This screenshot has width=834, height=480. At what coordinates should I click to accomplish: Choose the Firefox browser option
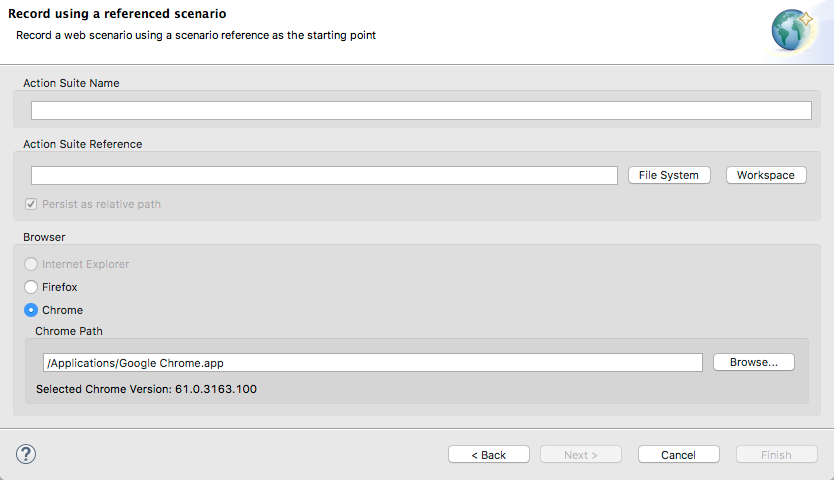coord(31,287)
